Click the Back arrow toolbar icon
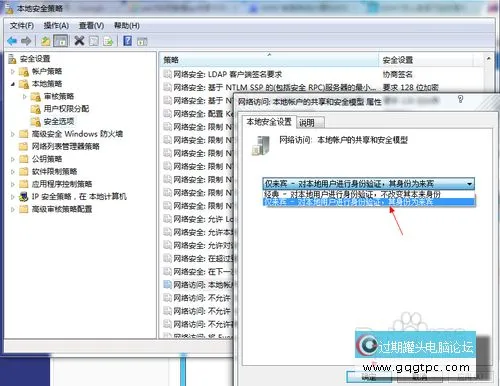This screenshot has width=500, height=386. pos(12,41)
